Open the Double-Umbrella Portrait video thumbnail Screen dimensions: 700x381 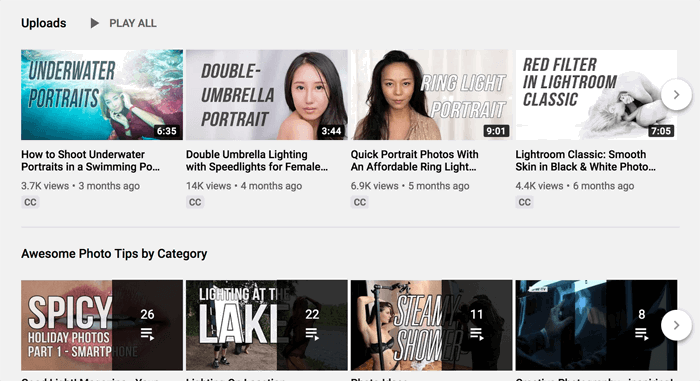pos(267,95)
